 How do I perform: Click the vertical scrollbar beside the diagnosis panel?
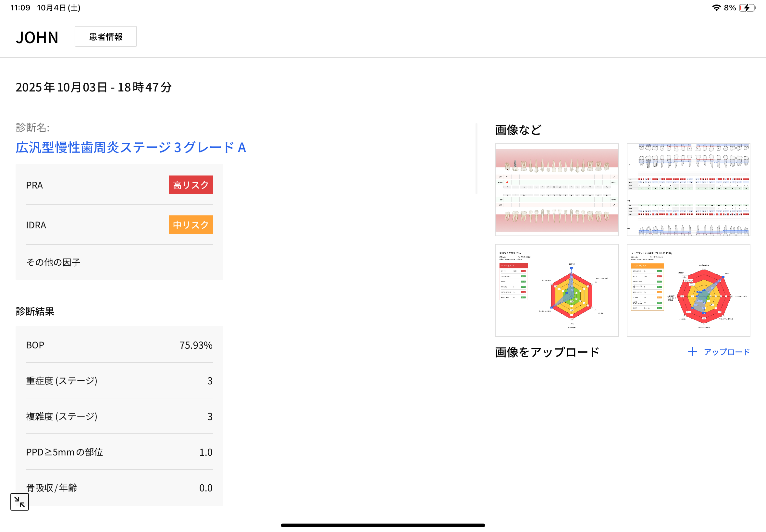476,159
